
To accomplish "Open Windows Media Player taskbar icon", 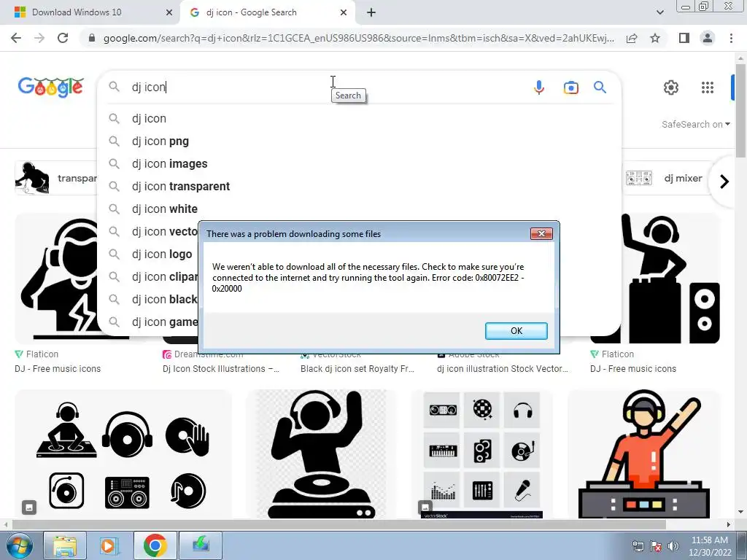I will tap(108, 545).
